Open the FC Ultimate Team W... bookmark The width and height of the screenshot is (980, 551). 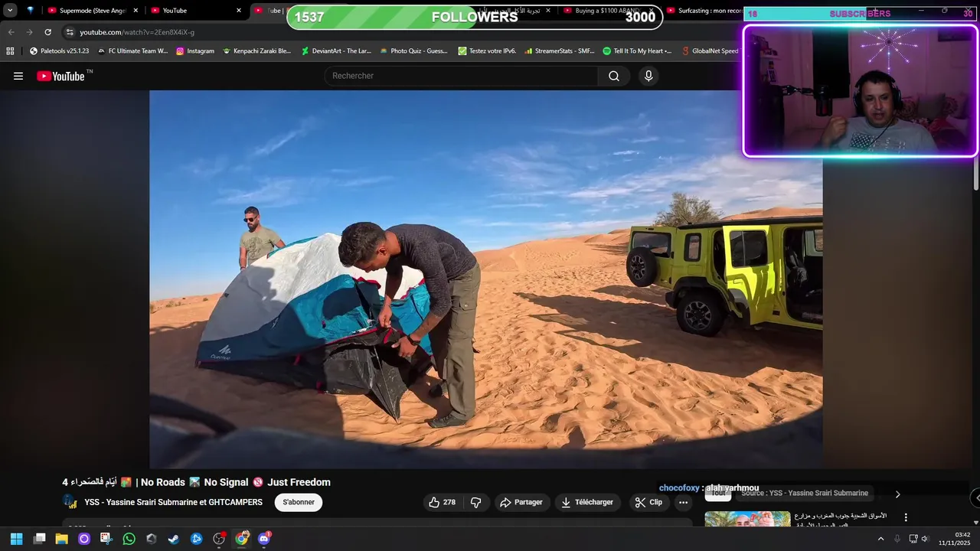click(x=132, y=51)
